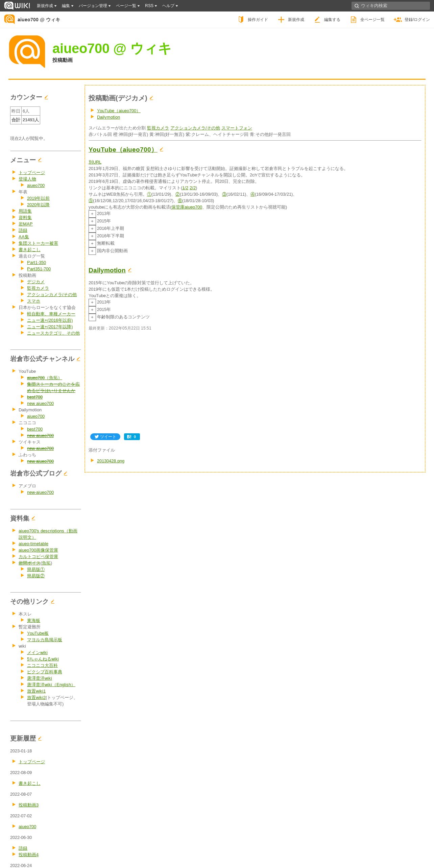Open the new-aiueo700 アメブロ link
The image size is (434, 868).
[x=40, y=492]
